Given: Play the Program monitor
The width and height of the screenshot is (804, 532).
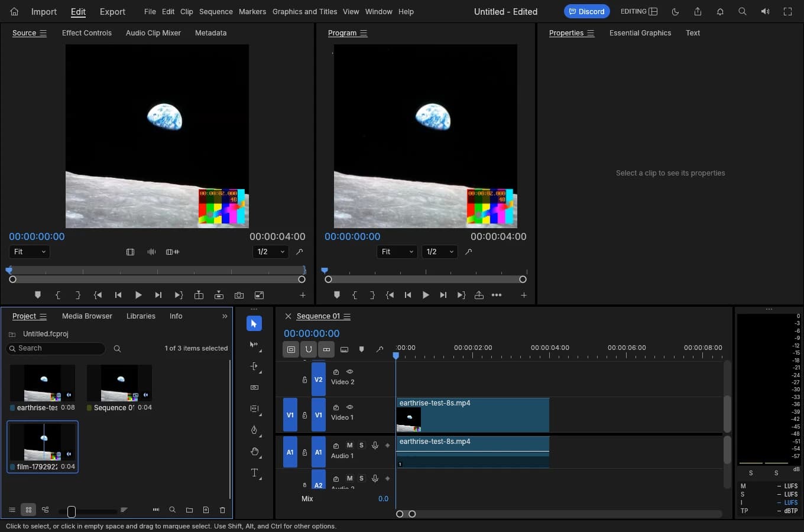Looking at the screenshot, I should point(426,295).
